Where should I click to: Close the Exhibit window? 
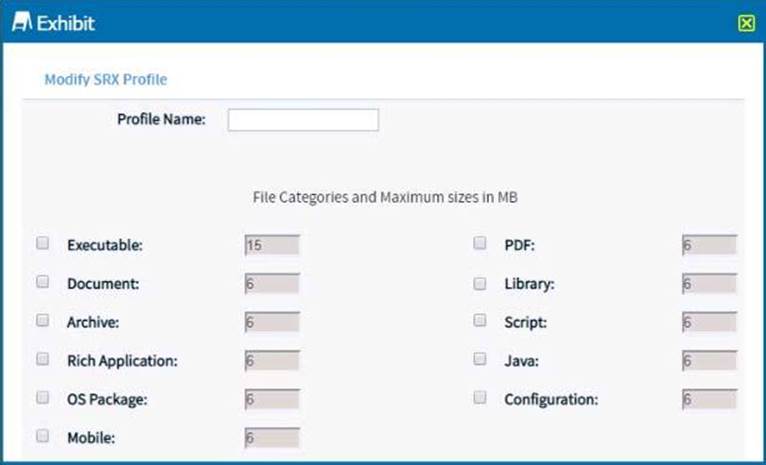pyautogui.click(x=746, y=23)
